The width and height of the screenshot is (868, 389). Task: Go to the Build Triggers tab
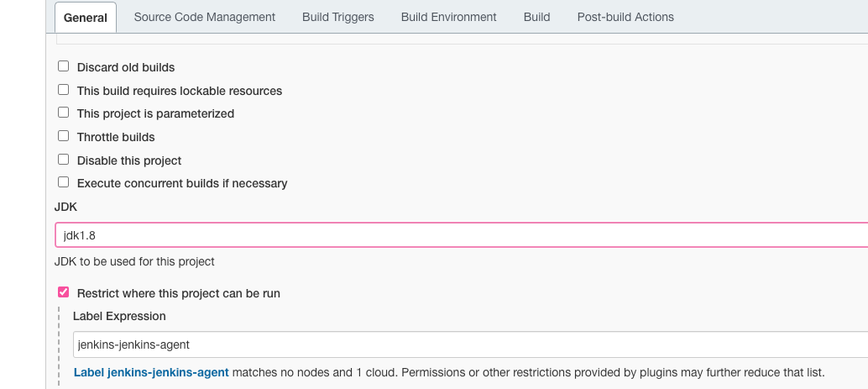tap(338, 17)
